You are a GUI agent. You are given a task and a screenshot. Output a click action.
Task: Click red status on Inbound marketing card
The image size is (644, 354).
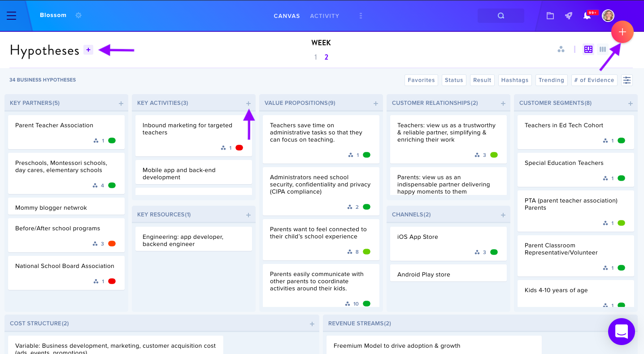point(239,148)
